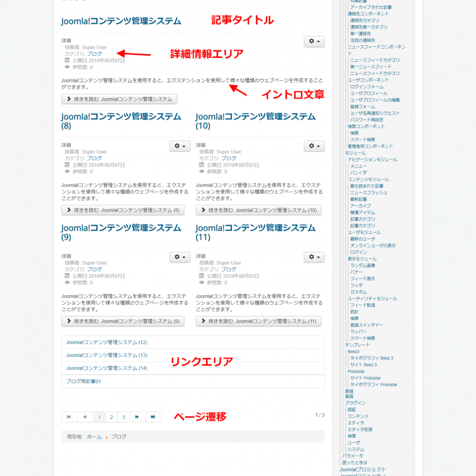The image size is (476, 476).
Task: Open gear dropdown for article (10)
Action: pyautogui.click(x=314, y=146)
